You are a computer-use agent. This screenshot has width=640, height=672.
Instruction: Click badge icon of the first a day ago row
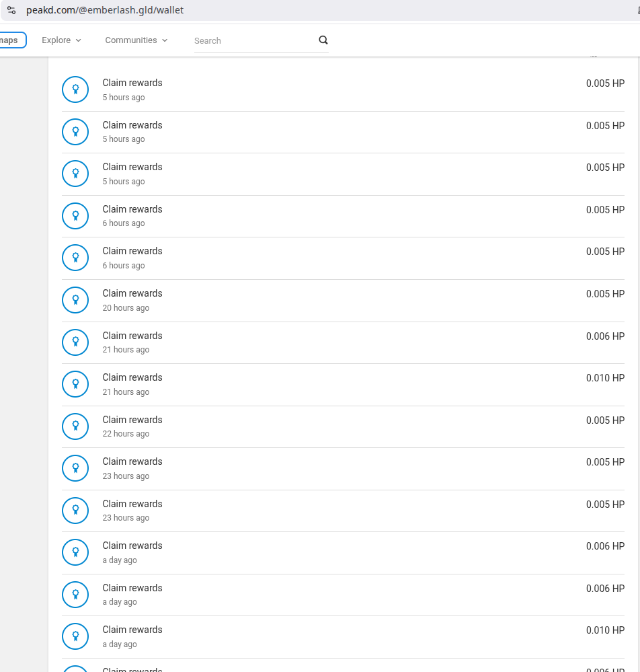(x=75, y=552)
